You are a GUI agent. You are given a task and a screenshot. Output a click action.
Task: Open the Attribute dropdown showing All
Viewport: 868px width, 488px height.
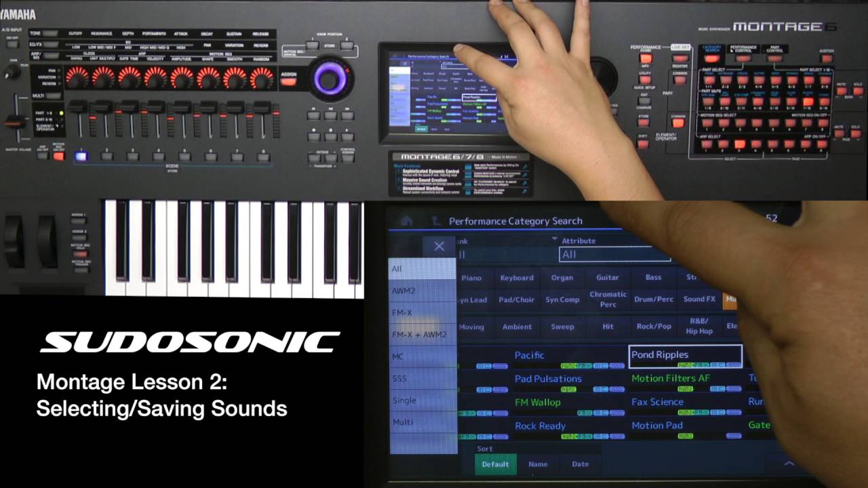point(614,254)
